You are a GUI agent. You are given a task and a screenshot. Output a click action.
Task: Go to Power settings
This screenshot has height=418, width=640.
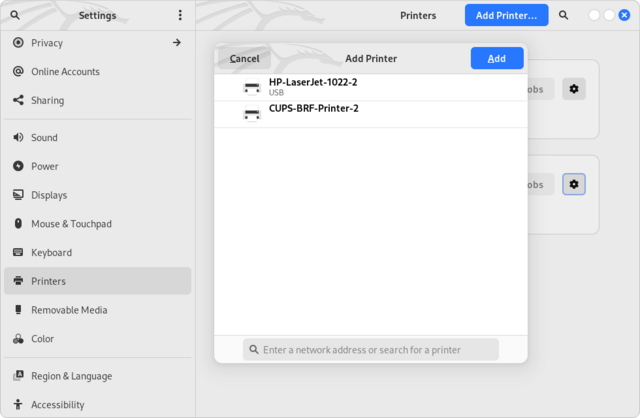44,166
